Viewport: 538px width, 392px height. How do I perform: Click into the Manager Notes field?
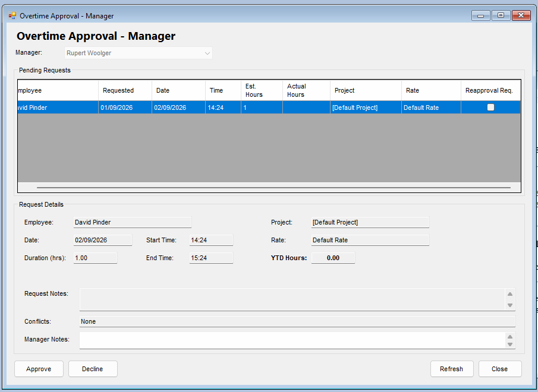pyautogui.click(x=292, y=340)
